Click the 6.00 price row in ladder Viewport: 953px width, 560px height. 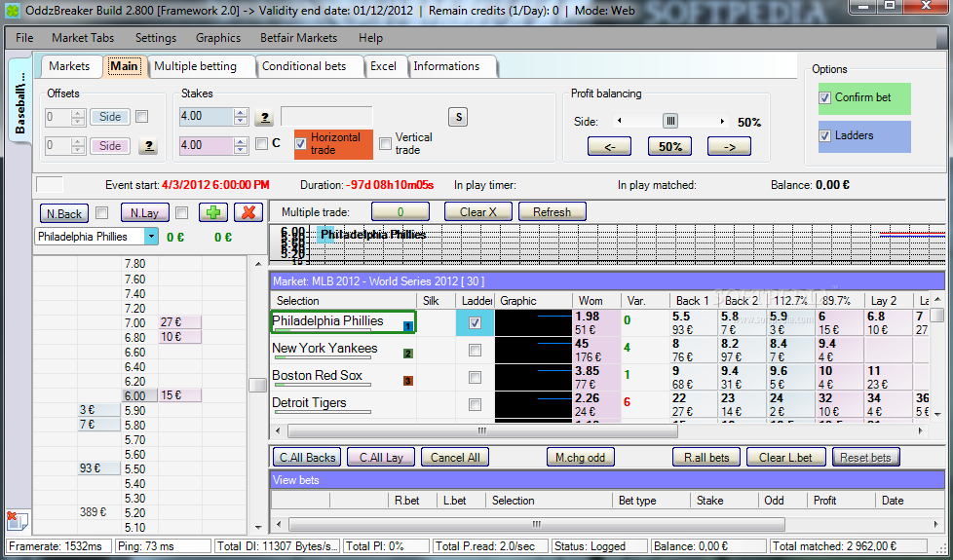[x=139, y=395]
